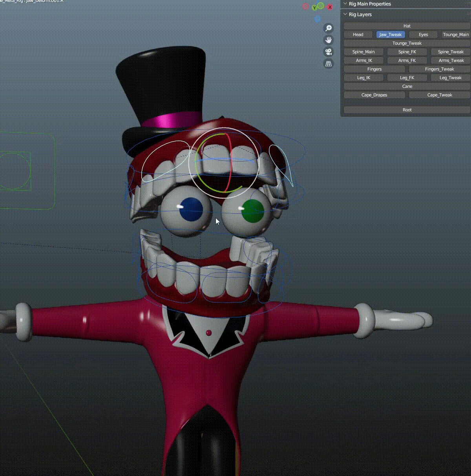Toggle the Fingers layer button
Image resolution: width=471 pixels, height=476 pixels.
374,69
